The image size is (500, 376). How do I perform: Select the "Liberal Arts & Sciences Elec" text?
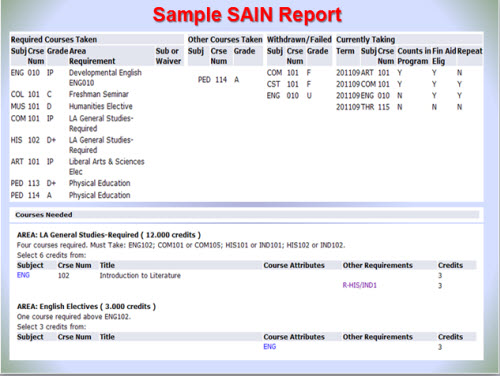point(107,167)
